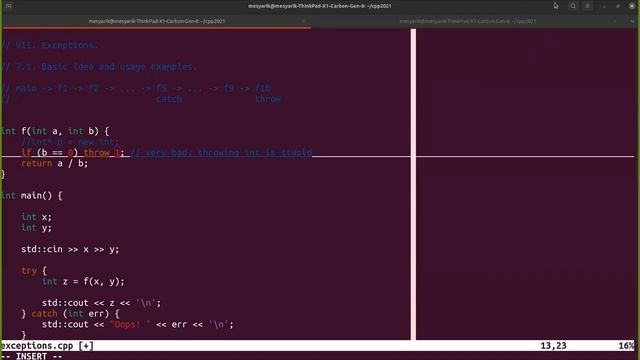Click the 'int x;' declaration

click(x=36, y=217)
